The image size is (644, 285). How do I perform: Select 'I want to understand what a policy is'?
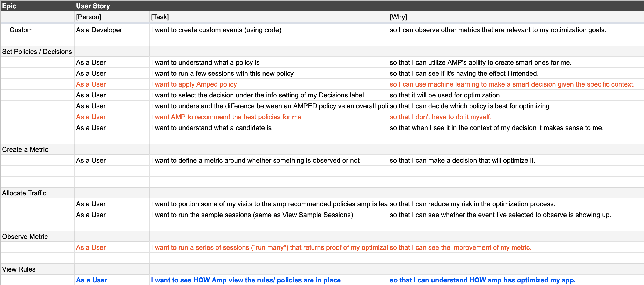pos(268,62)
